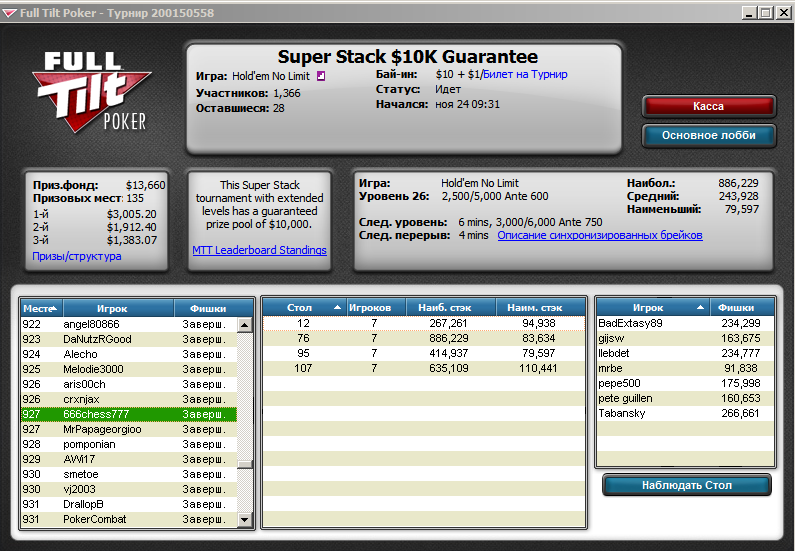Select llebdet in table players list
The image size is (795, 551).
[x=685, y=353]
